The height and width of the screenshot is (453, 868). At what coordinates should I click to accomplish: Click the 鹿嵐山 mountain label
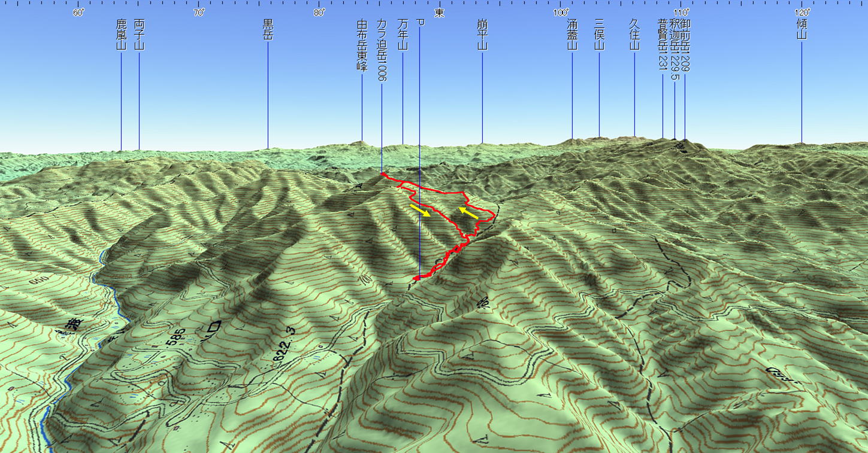[x=122, y=34]
